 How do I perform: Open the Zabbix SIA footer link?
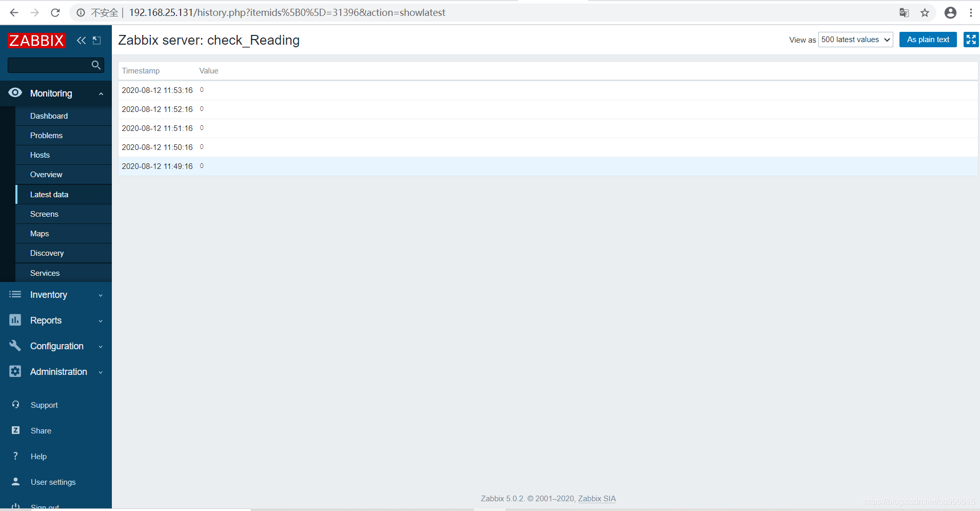pyautogui.click(x=597, y=499)
